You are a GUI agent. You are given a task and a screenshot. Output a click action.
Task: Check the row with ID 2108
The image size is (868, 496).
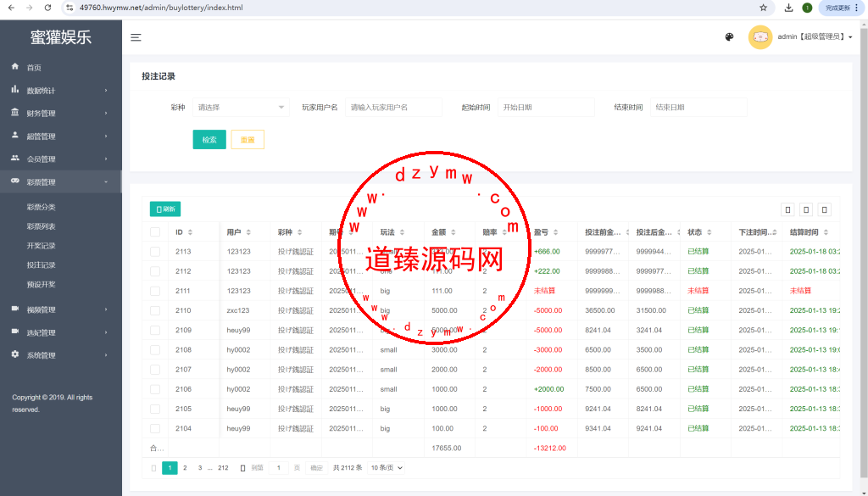[x=155, y=350]
